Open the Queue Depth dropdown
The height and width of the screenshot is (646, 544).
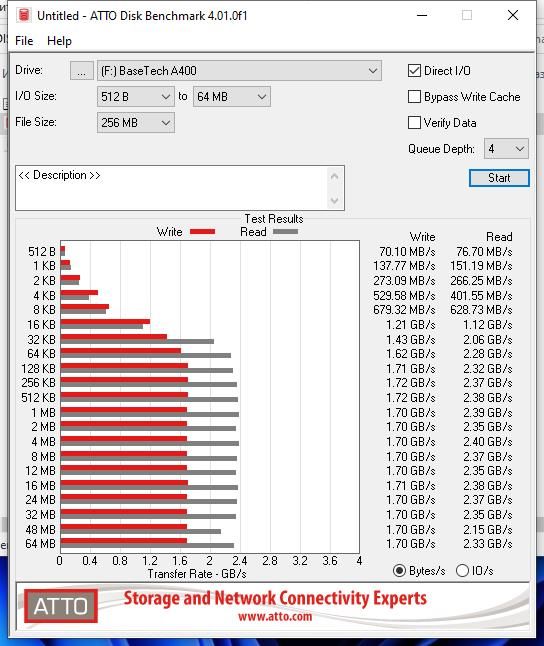(506, 149)
